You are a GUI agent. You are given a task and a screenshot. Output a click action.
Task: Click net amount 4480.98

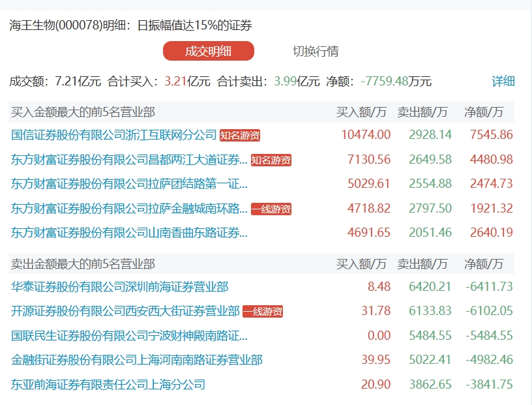coord(492,160)
